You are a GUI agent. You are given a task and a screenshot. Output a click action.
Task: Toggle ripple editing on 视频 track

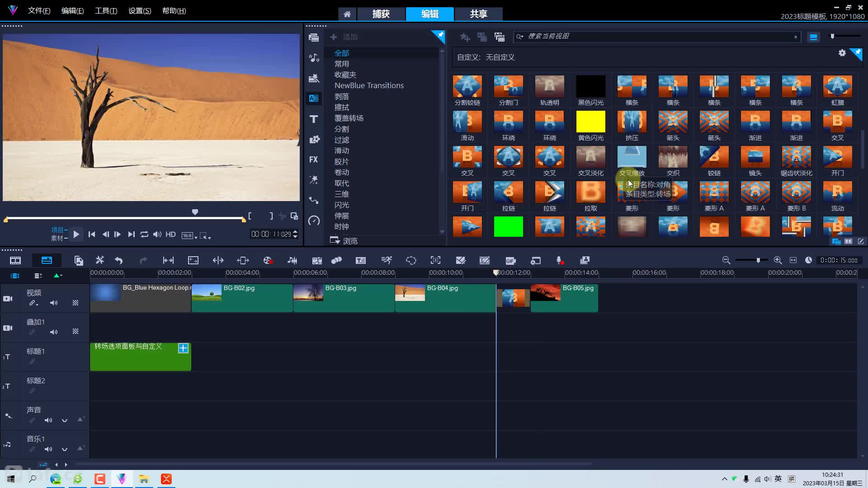tap(32, 303)
